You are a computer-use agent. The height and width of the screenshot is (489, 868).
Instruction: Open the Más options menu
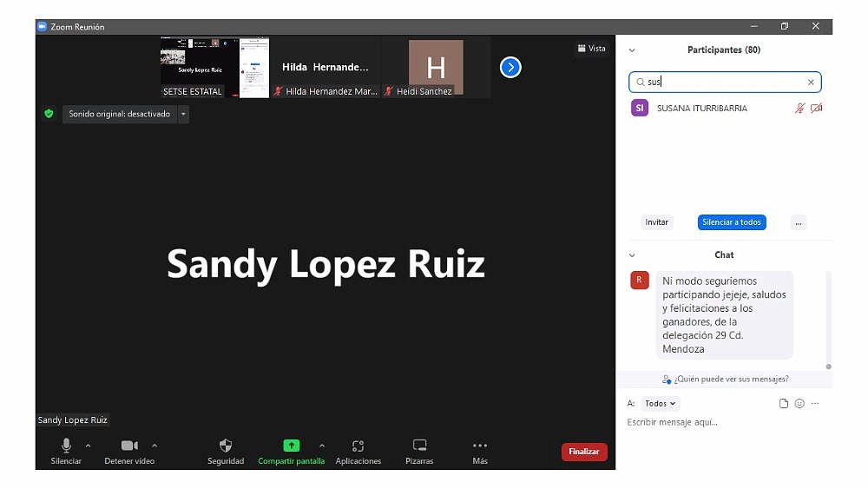[480, 446]
